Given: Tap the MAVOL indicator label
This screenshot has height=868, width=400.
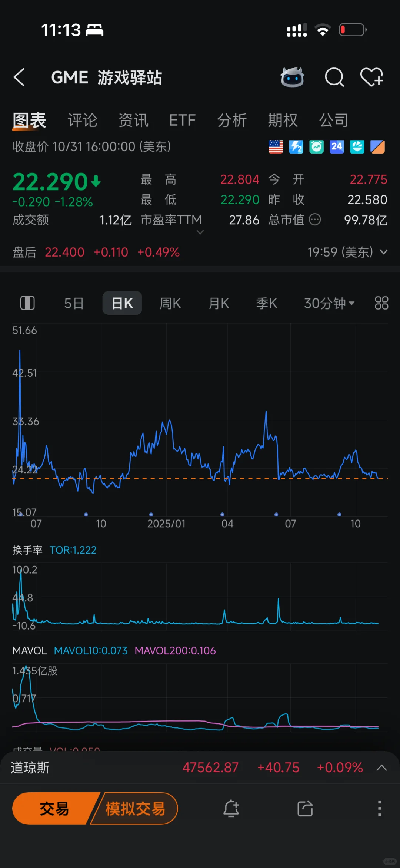Looking at the screenshot, I should pyautogui.click(x=30, y=651).
